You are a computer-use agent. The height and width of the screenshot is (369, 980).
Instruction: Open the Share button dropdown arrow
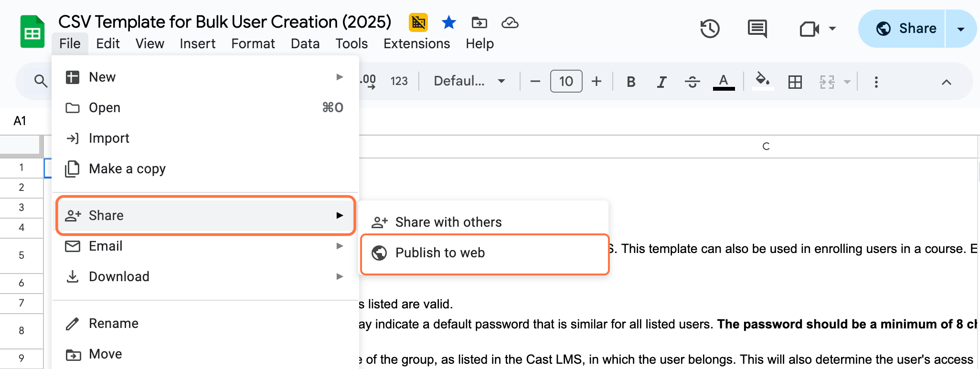tap(961, 29)
